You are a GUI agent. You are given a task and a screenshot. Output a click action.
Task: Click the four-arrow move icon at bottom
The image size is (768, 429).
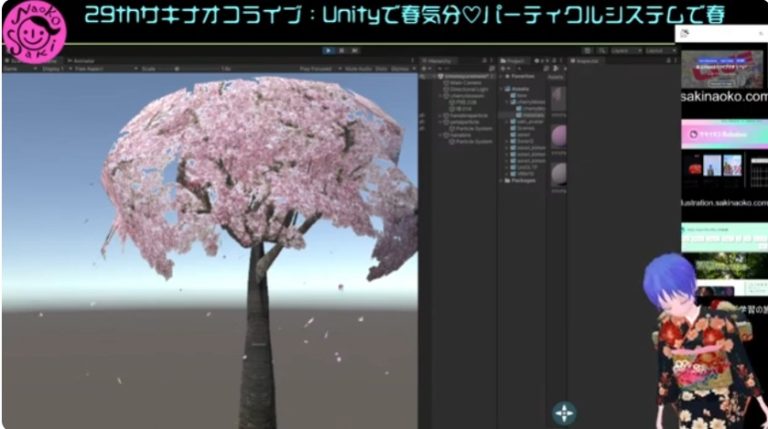[564, 413]
